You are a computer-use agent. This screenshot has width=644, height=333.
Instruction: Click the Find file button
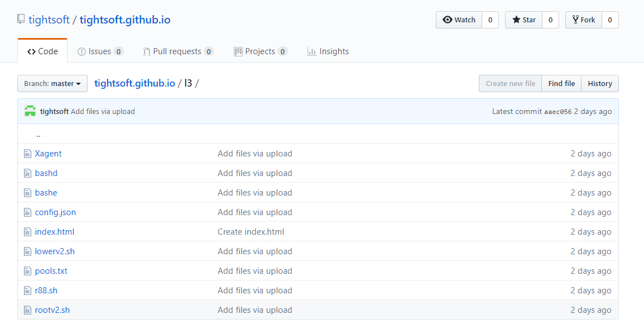coord(561,83)
